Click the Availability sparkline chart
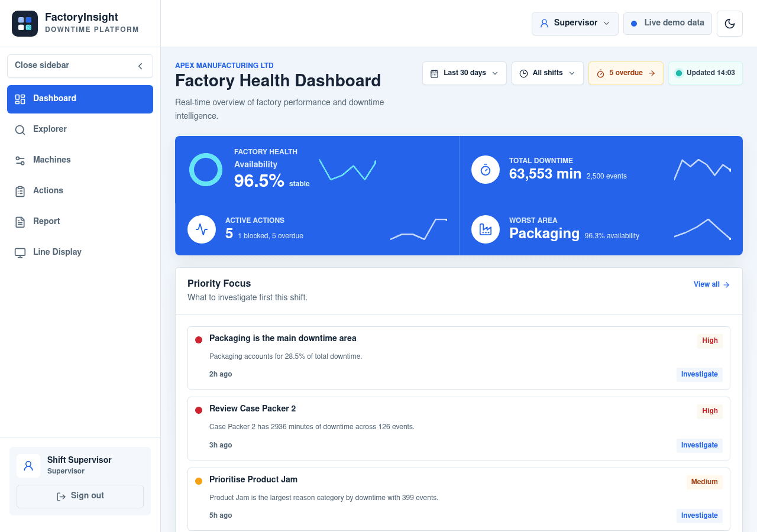Image resolution: width=757 pixels, height=532 pixels. [x=348, y=169]
